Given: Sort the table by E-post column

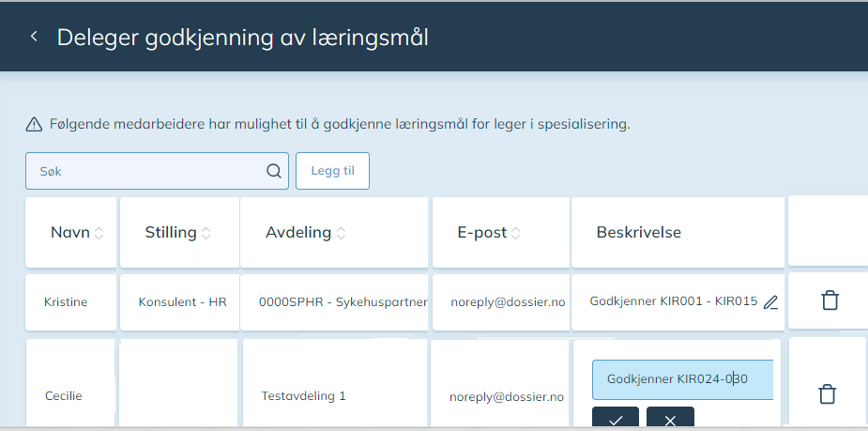Looking at the screenshot, I should (x=515, y=233).
